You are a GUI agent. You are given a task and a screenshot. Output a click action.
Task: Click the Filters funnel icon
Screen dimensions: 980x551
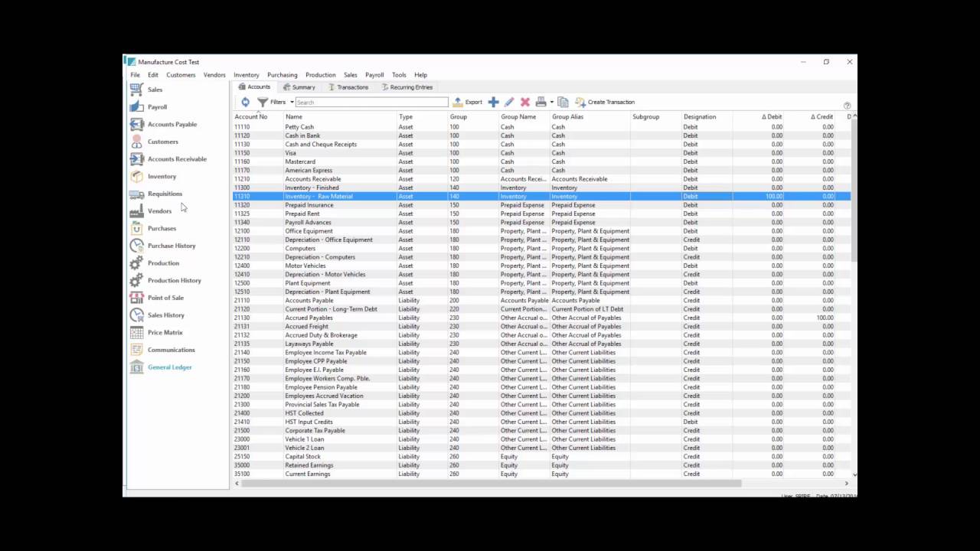coord(263,102)
